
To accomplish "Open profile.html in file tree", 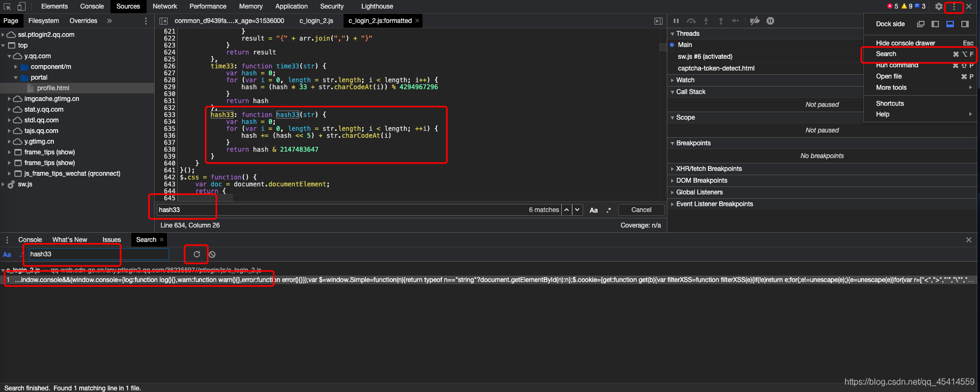I will [x=53, y=88].
